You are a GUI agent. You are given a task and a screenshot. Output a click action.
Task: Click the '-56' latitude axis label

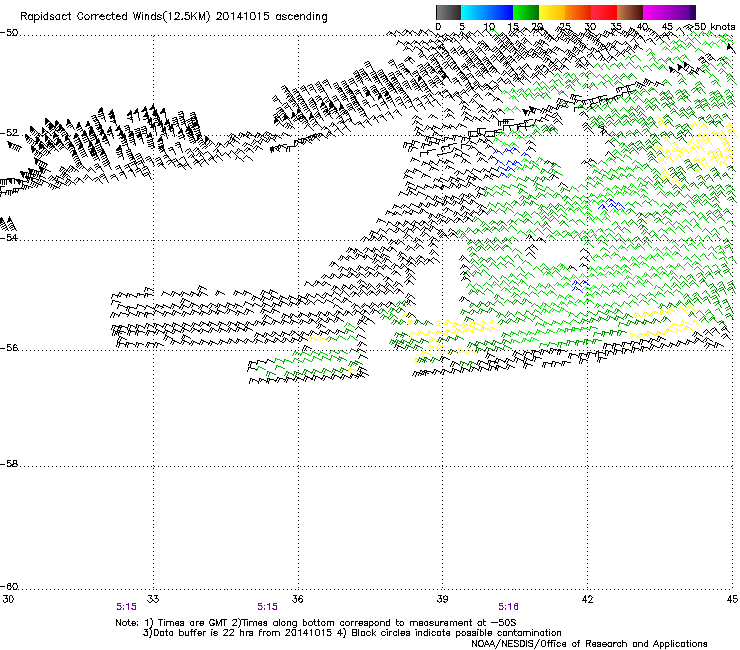tap(9, 348)
